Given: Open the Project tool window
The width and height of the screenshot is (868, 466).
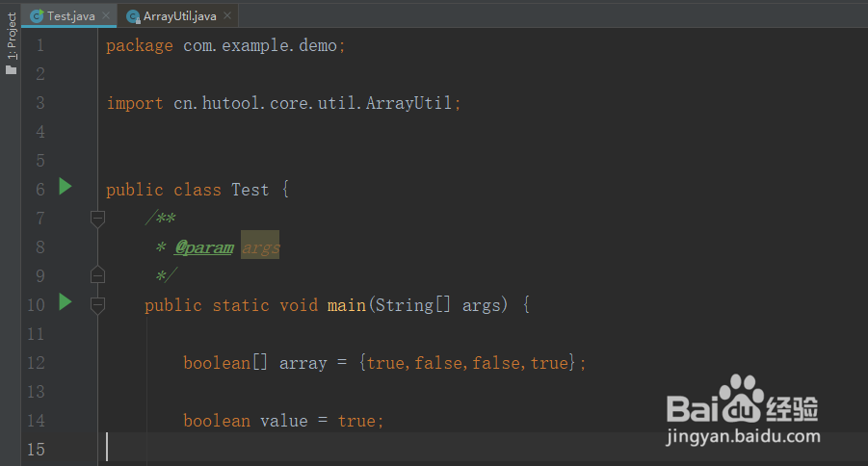Looking at the screenshot, I should click(11, 37).
